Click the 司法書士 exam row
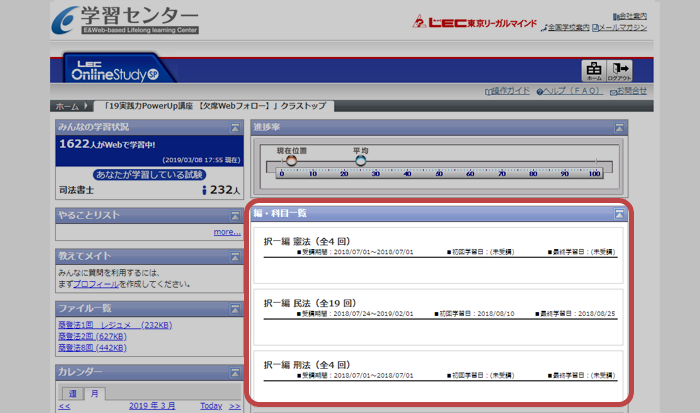Image resolution: width=700 pixels, height=413 pixels. tap(150, 190)
